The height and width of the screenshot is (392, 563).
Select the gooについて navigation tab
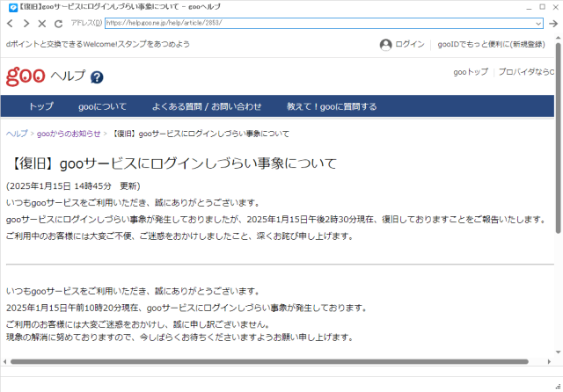coord(102,106)
